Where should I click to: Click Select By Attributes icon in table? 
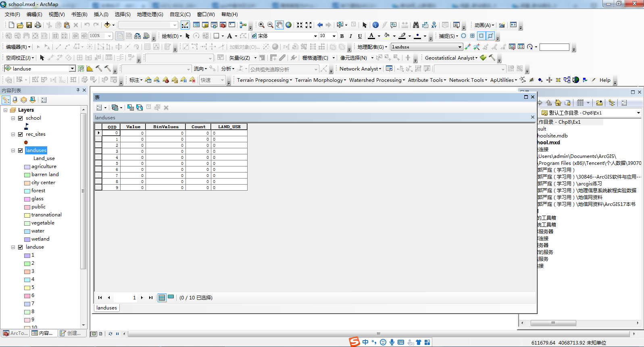[131, 108]
